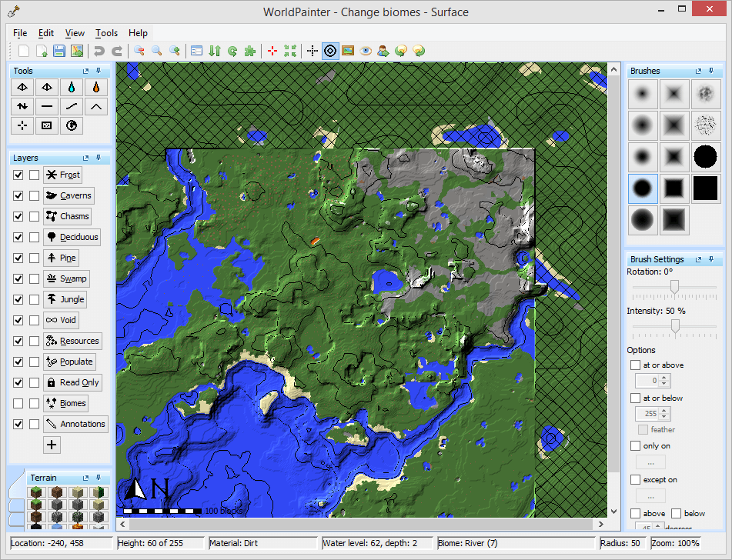Increase the 'at or above' value stepper

coord(664,378)
